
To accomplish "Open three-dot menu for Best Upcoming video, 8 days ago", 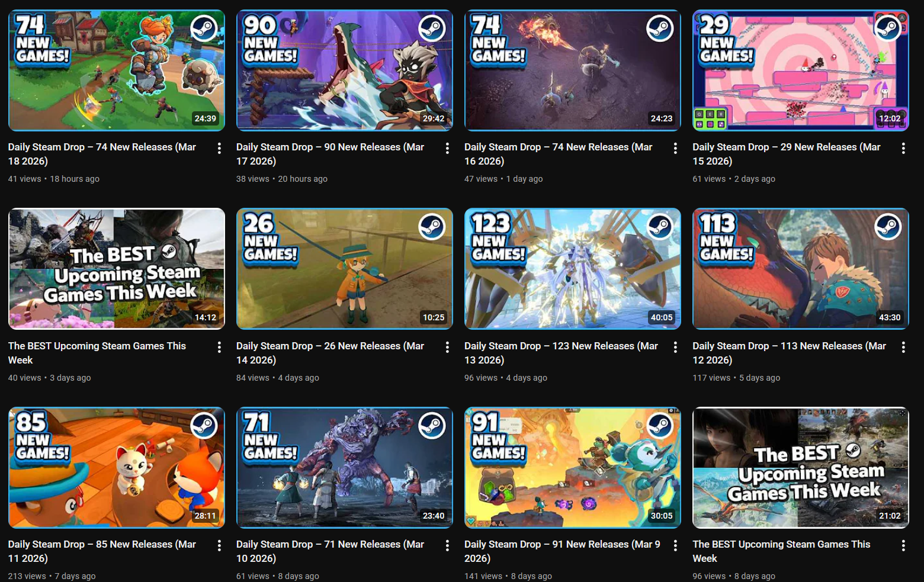I will pos(903,546).
